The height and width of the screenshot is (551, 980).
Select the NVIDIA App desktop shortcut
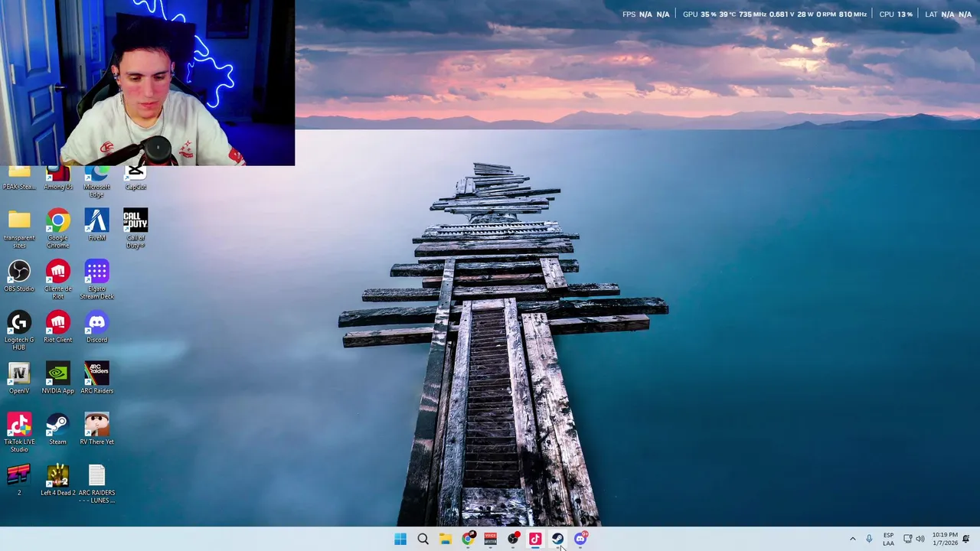[x=58, y=378]
